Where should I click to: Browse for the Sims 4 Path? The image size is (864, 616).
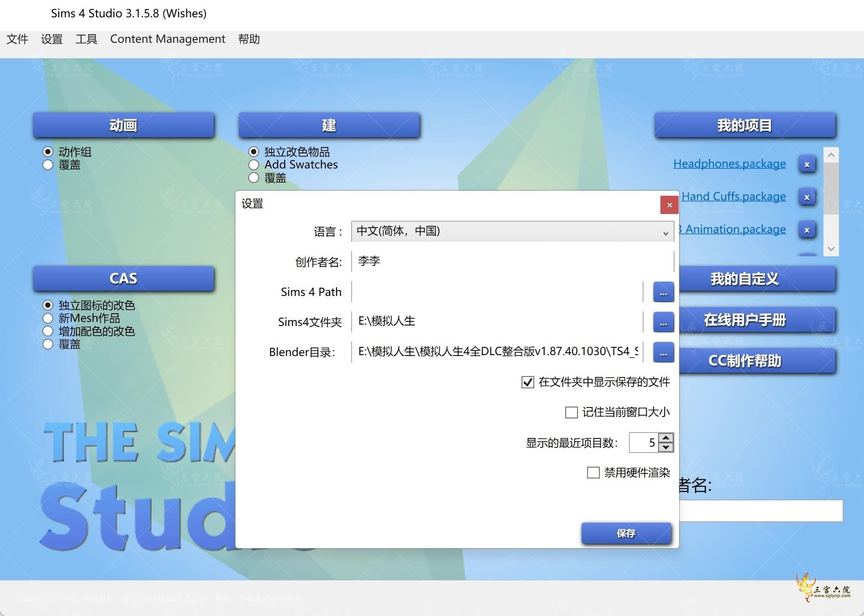click(x=663, y=292)
